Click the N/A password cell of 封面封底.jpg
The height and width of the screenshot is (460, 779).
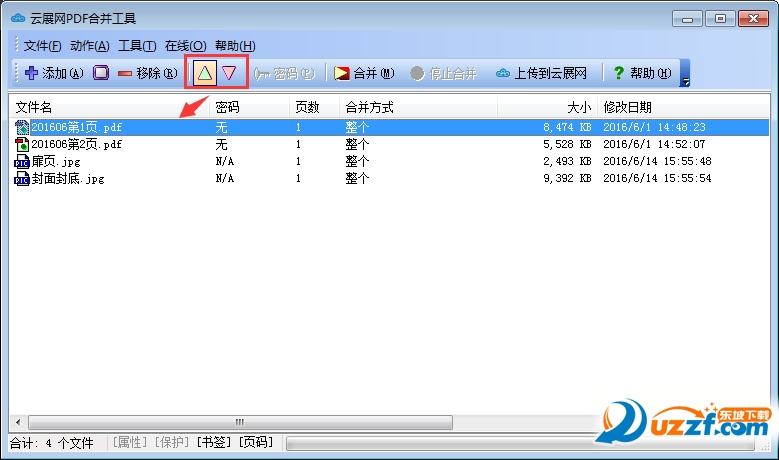pyautogui.click(x=225, y=178)
